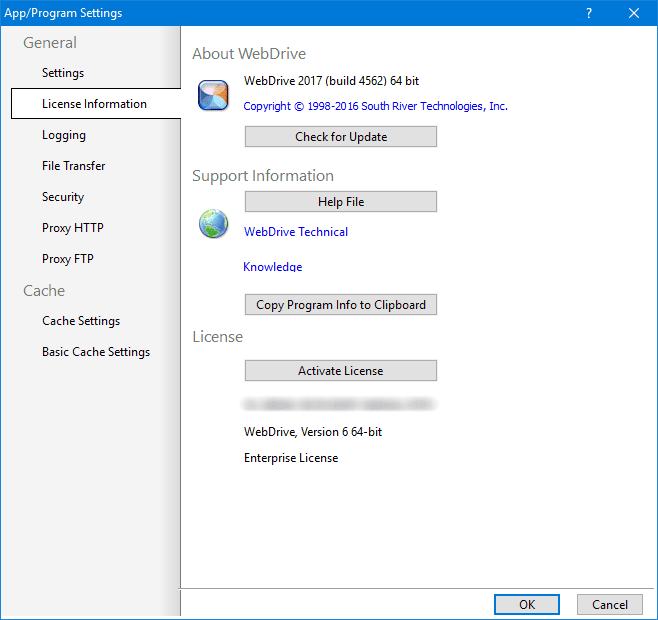Screen dimensions: 658x620
Task: Click Copy Program Info to Clipboard
Action: click(341, 305)
